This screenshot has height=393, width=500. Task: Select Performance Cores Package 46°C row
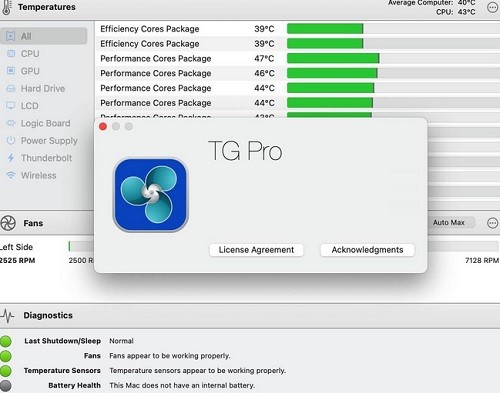pos(297,73)
